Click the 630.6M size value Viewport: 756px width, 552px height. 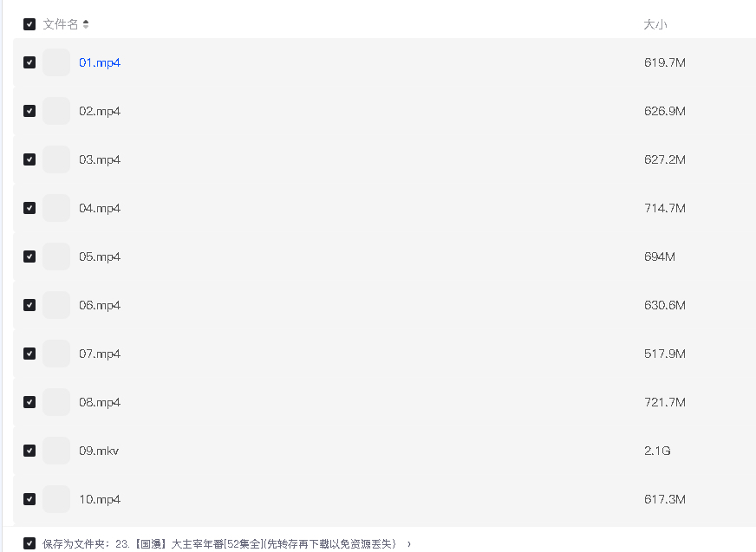[x=665, y=305]
